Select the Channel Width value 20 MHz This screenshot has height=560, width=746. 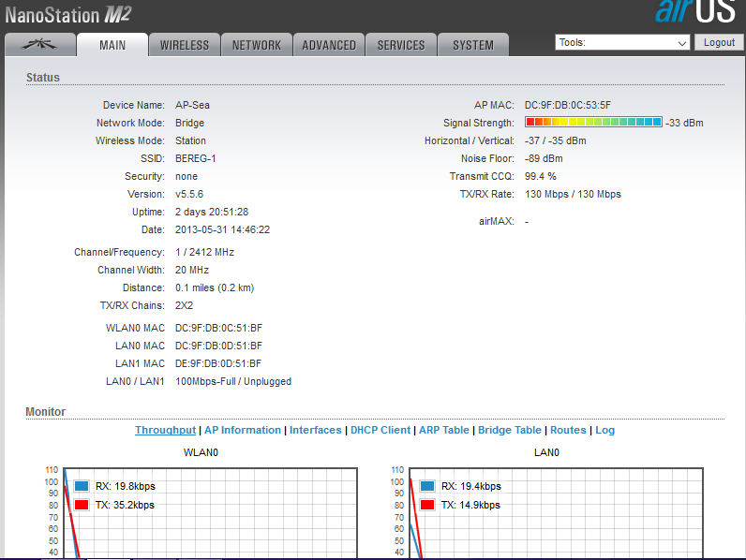pos(192,270)
